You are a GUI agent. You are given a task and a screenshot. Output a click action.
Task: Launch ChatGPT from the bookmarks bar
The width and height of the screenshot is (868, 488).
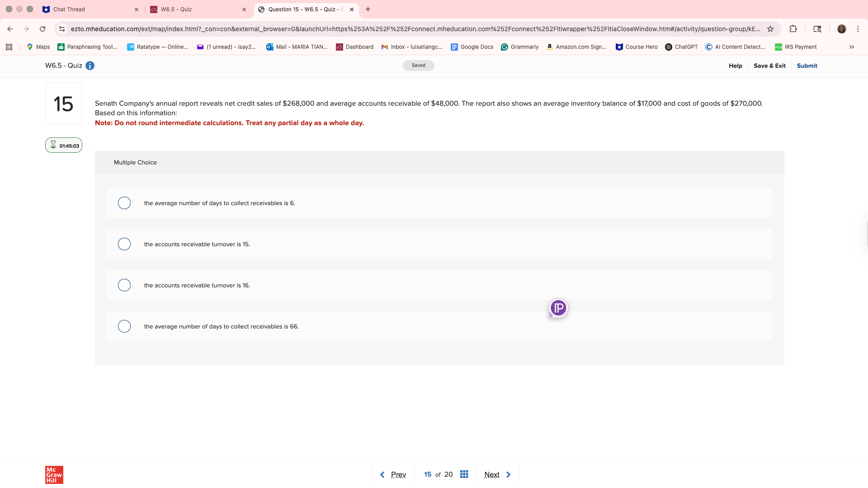coord(681,47)
